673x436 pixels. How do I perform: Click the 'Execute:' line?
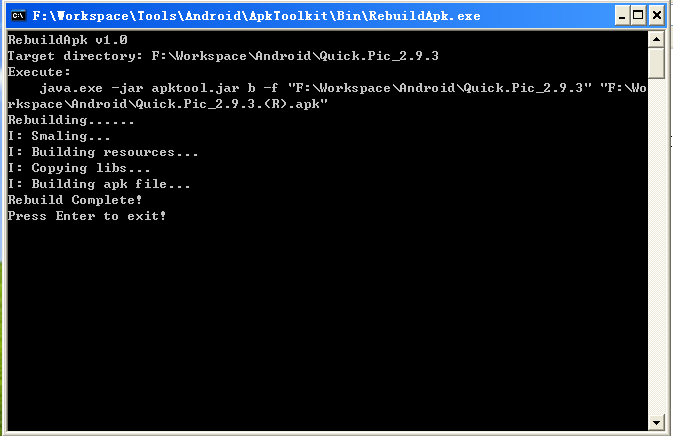coord(39,72)
